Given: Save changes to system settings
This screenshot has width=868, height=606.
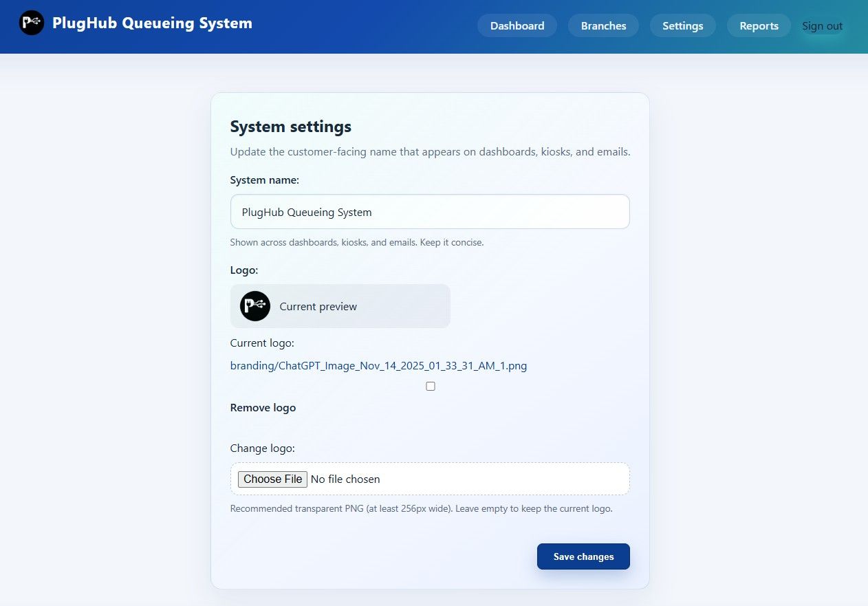Looking at the screenshot, I should 583,556.
